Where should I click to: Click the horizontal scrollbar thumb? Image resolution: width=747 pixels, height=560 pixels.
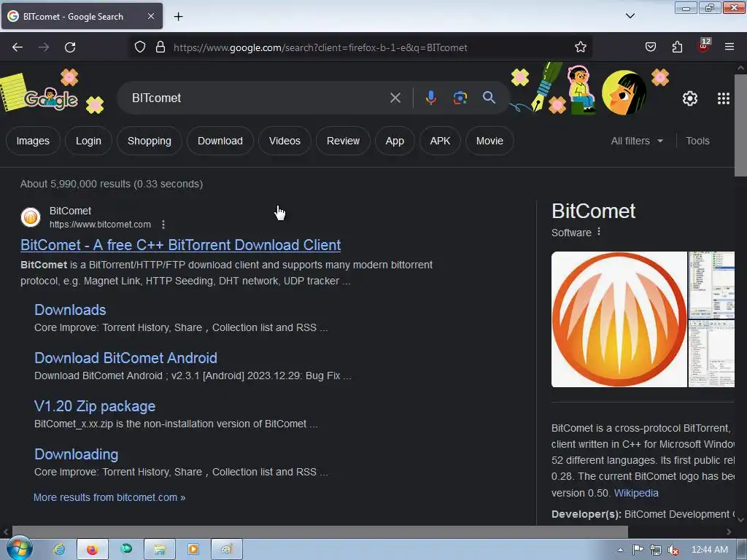pos(320,531)
